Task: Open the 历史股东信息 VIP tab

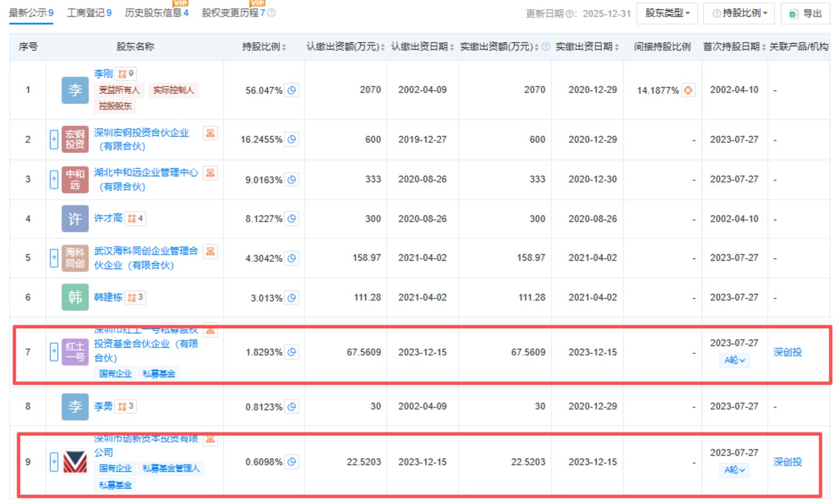Action: [156, 12]
